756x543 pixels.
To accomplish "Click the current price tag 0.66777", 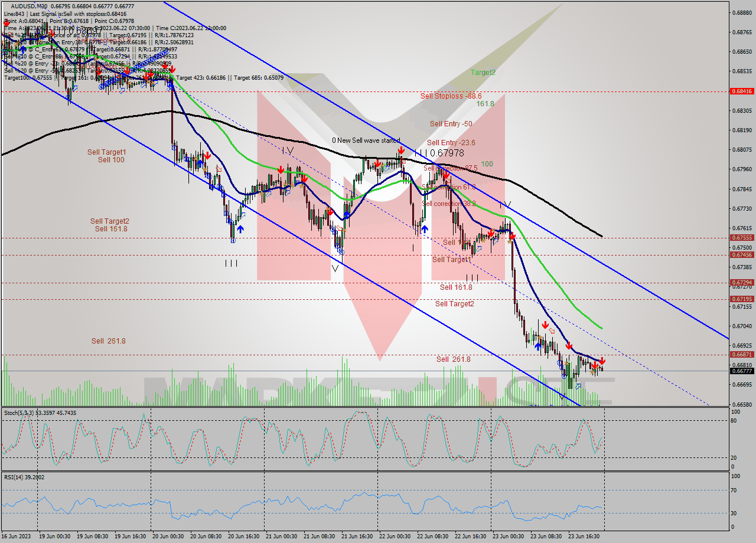I will pyautogui.click(x=742, y=371).
